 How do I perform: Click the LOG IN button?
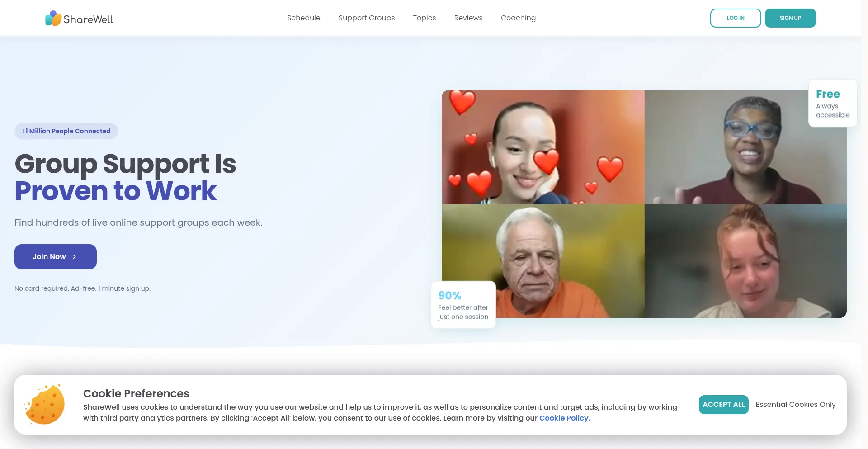click(736, 18)
